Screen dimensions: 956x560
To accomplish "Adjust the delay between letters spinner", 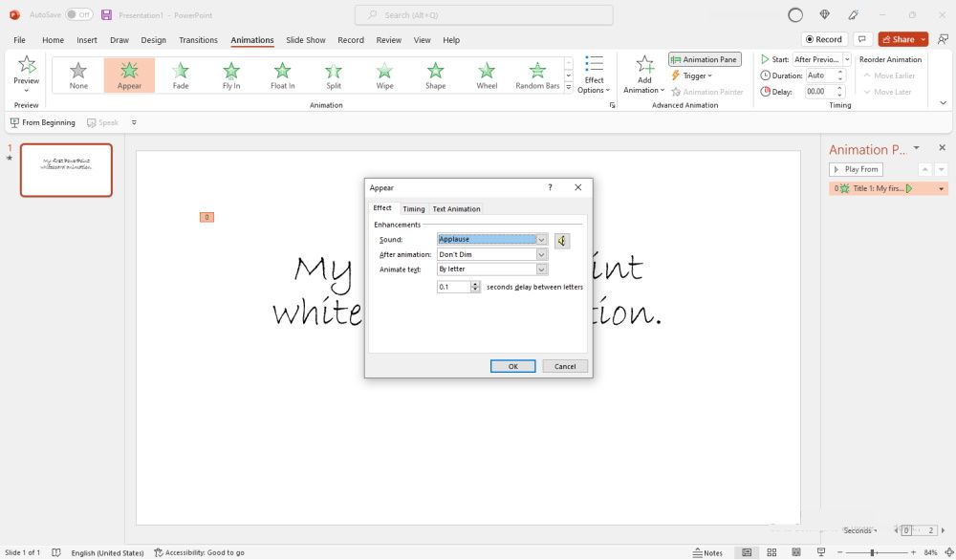I will tap(475, 287).
